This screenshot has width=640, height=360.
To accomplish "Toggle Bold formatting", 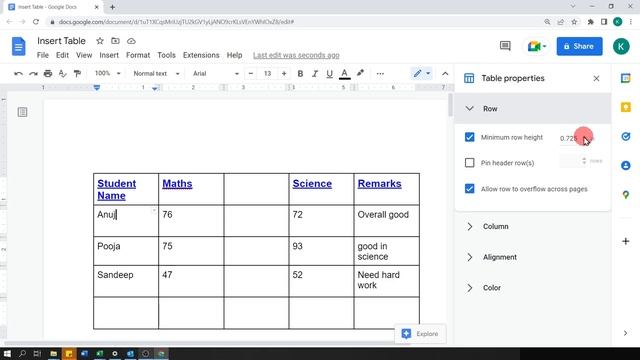I will (x=300, y=74).
